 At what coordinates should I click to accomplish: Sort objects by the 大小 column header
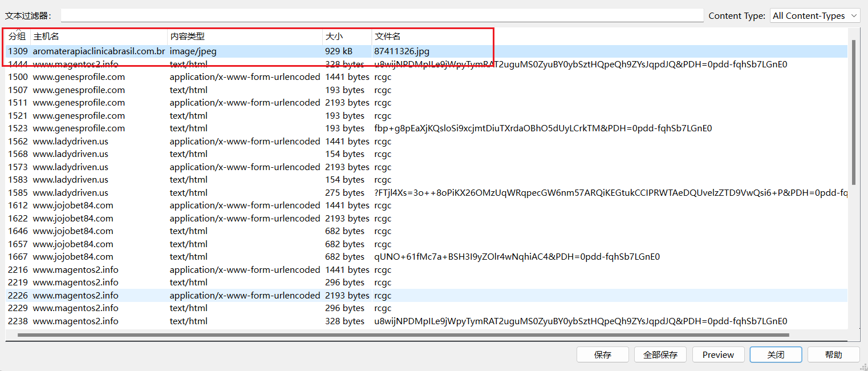346,37
